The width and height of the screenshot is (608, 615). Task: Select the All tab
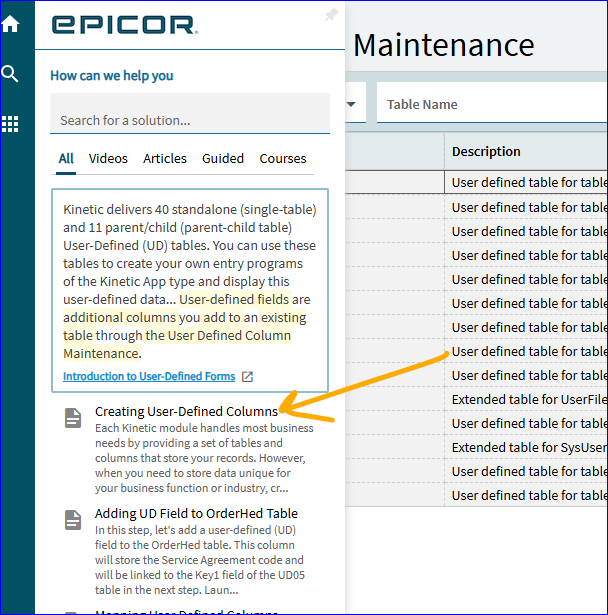(66, 158)
